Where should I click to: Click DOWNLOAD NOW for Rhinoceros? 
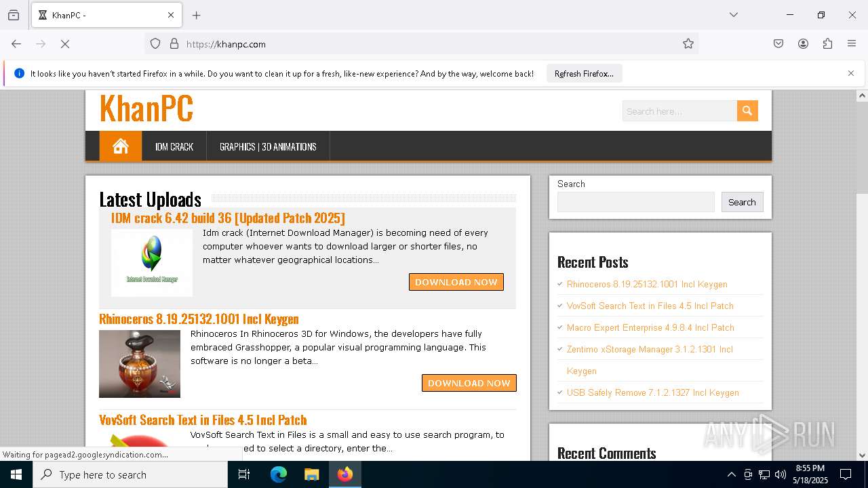coord(469,383)
